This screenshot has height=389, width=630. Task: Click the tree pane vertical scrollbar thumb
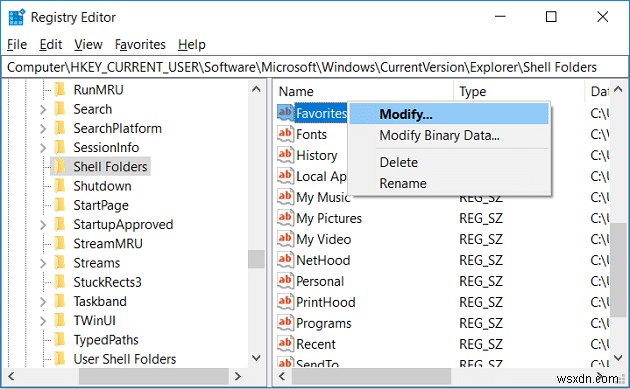pos(256,259)
